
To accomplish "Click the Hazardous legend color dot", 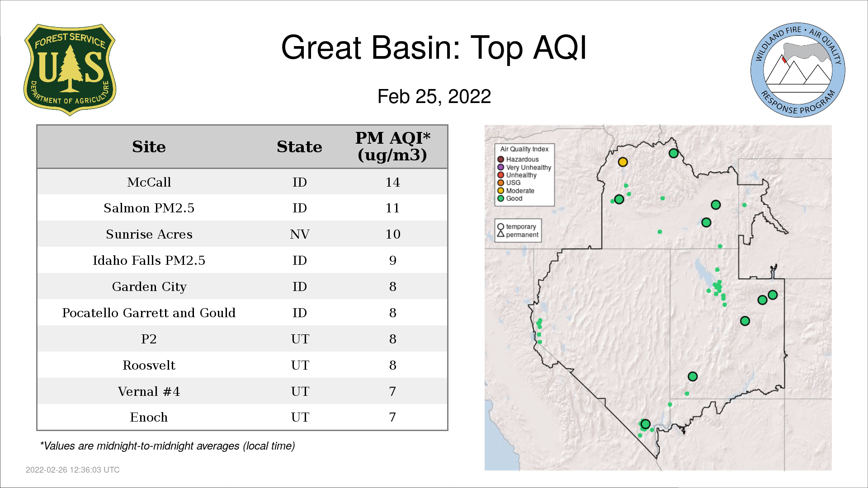I will pyautogui.click(x=500, y=160).
